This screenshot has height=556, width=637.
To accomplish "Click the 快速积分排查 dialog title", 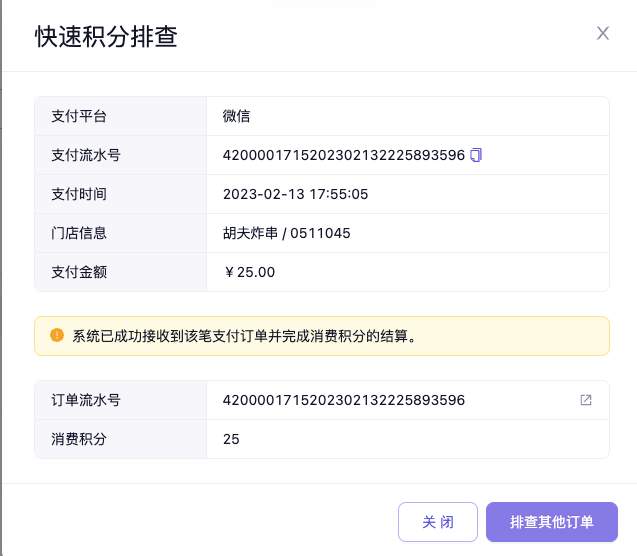I will click(x=106, y=37).
